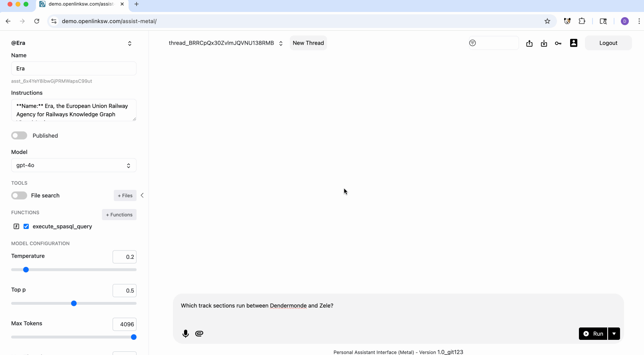Click the Max Tokens value box
644x355 pixels.
coord(125,324)
